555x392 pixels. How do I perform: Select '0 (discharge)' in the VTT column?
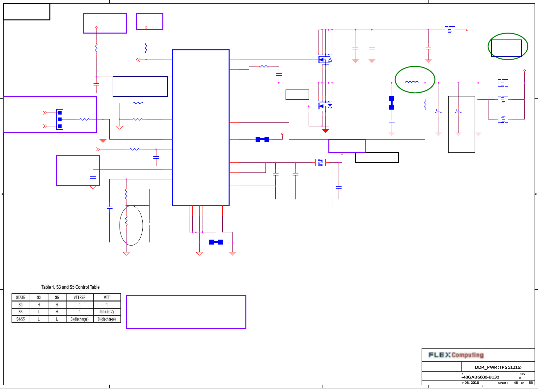pyautogui.click(x=107, y=319)
